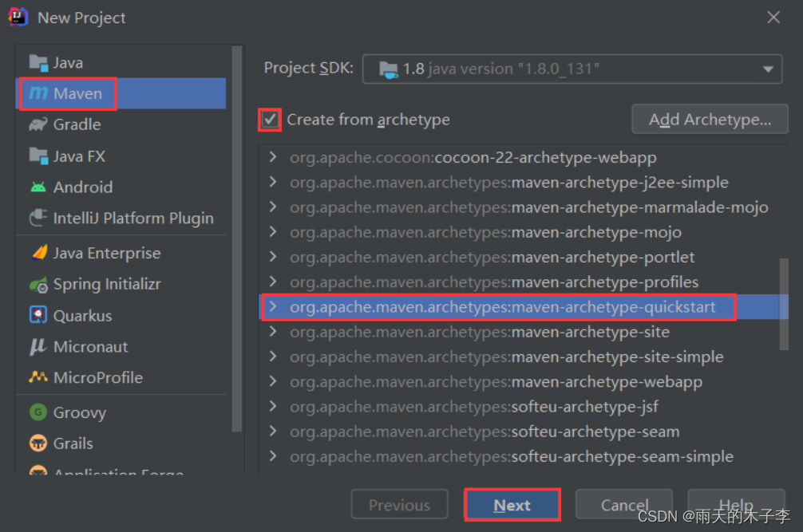Expand the maven-archetype-profiles node
The height and width of the screenshot is (532, 803).
click(273, 282)
